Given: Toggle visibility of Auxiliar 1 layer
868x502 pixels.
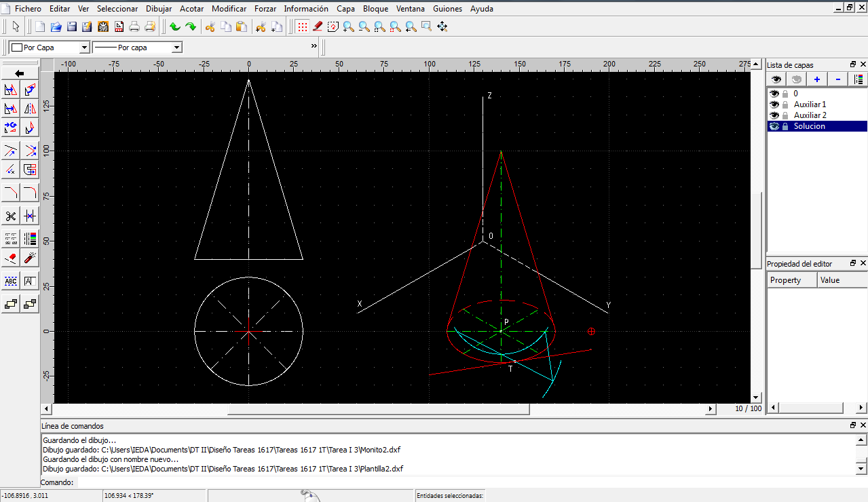Looking at the screenshot, I should point(774,104).
